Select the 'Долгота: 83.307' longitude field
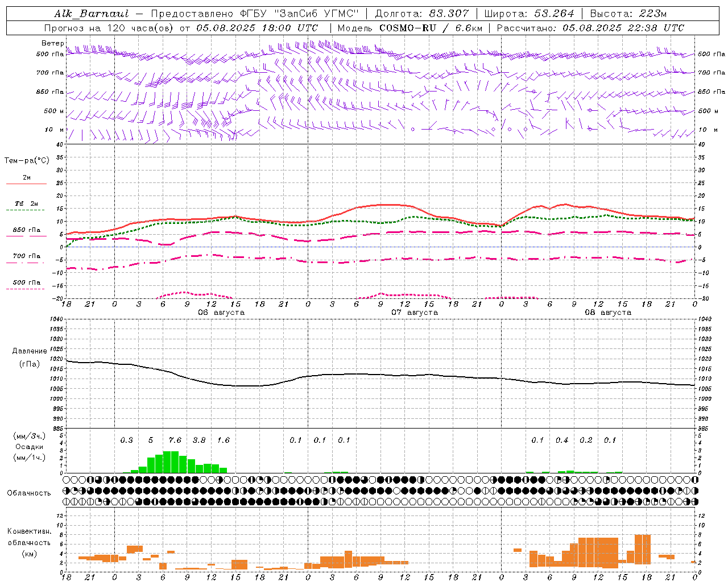The image size is (728, 582). (422, 14)
